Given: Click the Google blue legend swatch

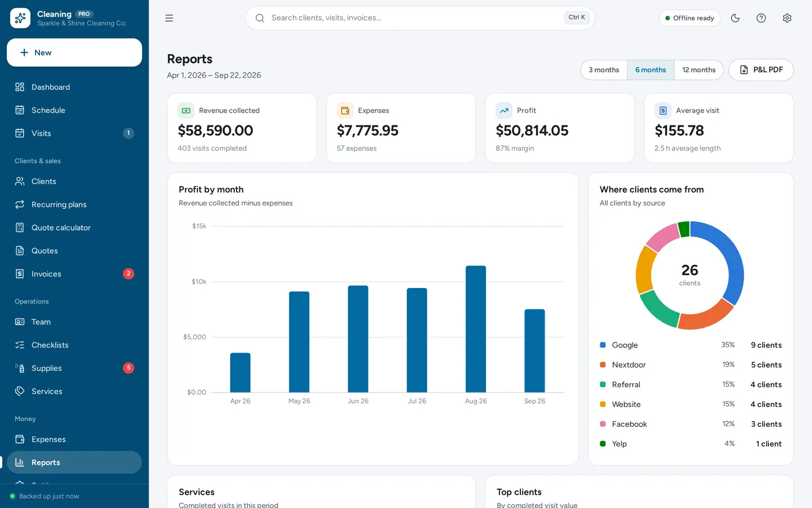Looking at the screenshot, I should (x=603, y=345).
